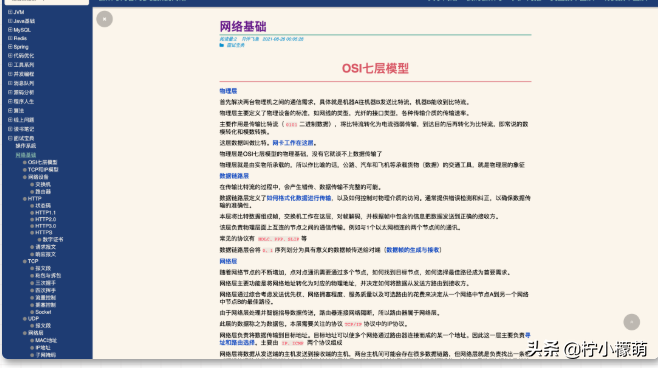
Task: Collapse the 面试宝典 category
Action: [x=10, y=138]
